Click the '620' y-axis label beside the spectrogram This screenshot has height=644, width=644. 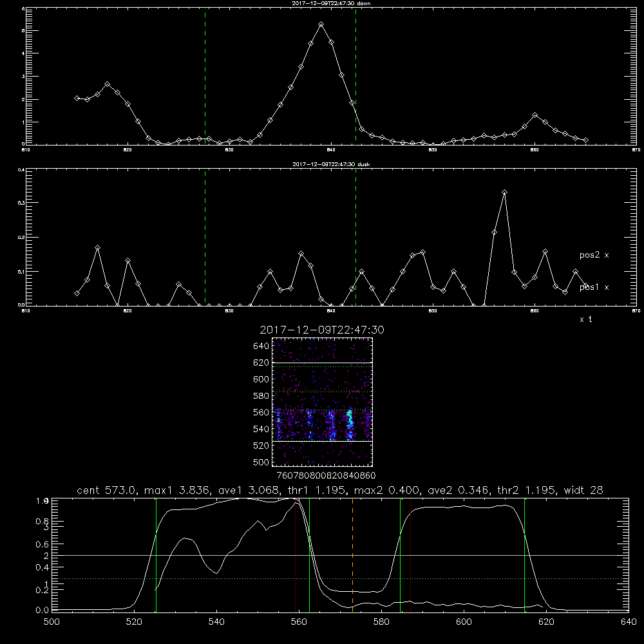click(x=261, y=363)
